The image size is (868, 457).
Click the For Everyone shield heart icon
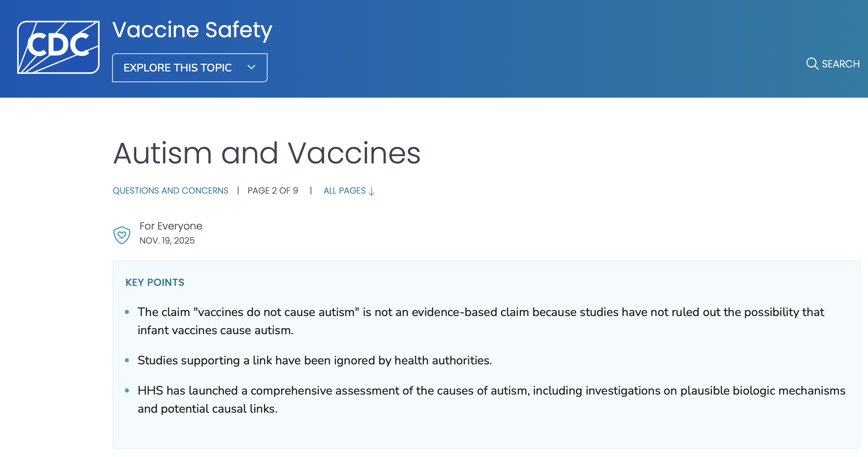coord(122,235)
